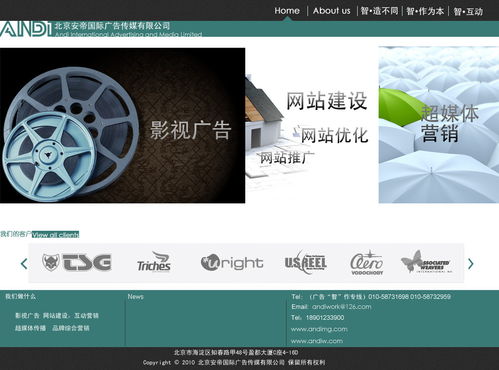Show previous client logos with left arrow
The width and height of the screenshot is (499, 370).
24,264
